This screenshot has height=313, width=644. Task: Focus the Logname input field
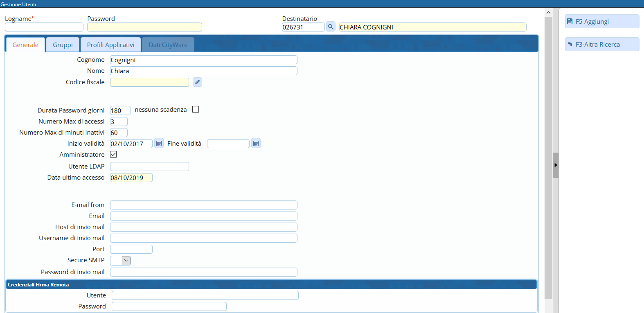44,27
